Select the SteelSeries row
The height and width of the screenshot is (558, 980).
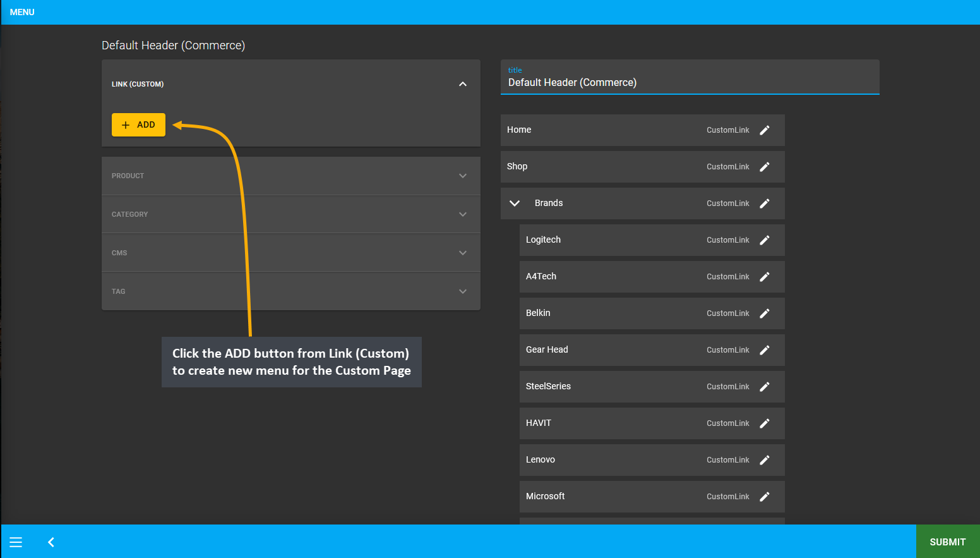(x=652, y=387)
